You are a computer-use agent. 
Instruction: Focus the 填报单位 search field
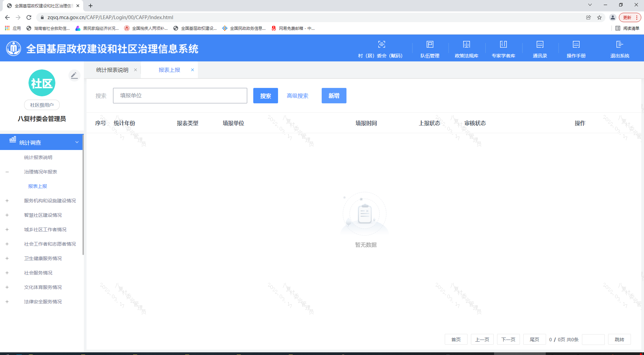pos(180,96)
